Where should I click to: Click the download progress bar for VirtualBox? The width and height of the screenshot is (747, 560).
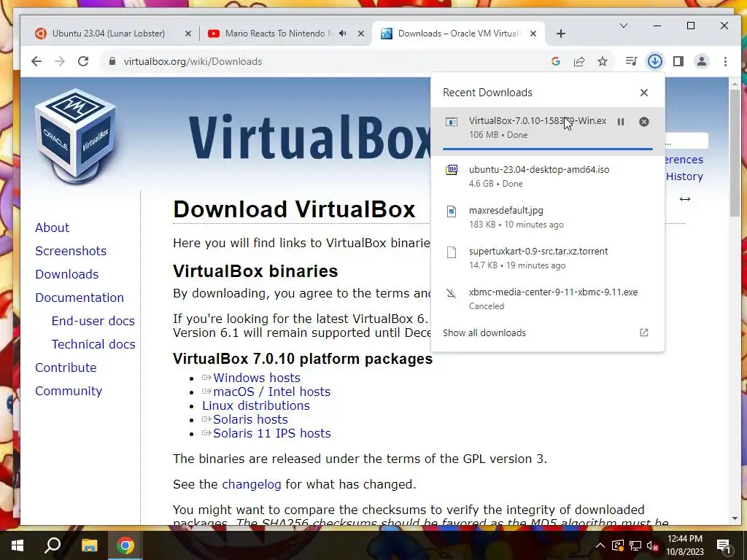point(547,149)
